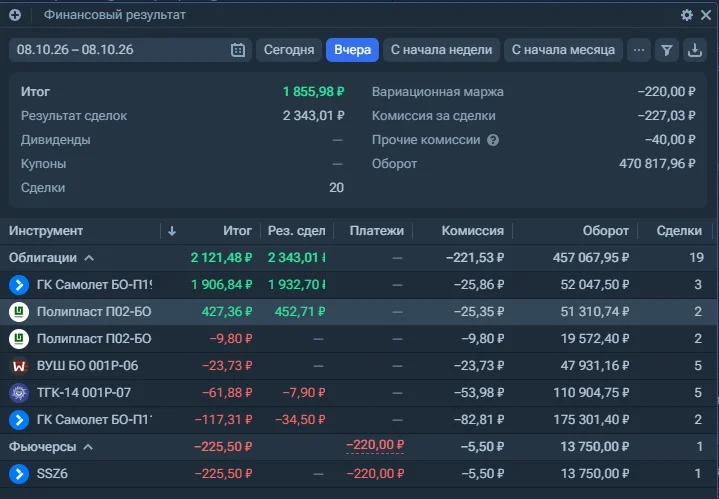Viewport: 719px width, 499px height.
Task: Select the ТГК-14 001Р-07 instrument name
Action: pyautogui.click(x=83, y=393)
